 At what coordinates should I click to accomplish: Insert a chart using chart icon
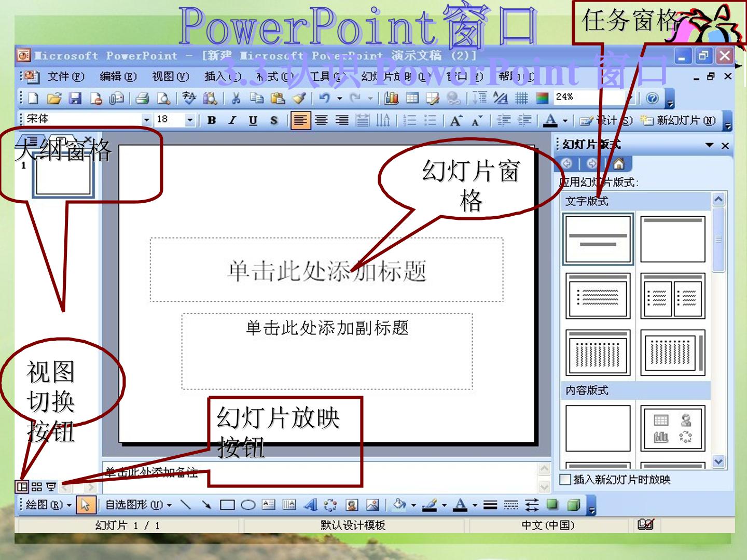[x=392, y=98]
